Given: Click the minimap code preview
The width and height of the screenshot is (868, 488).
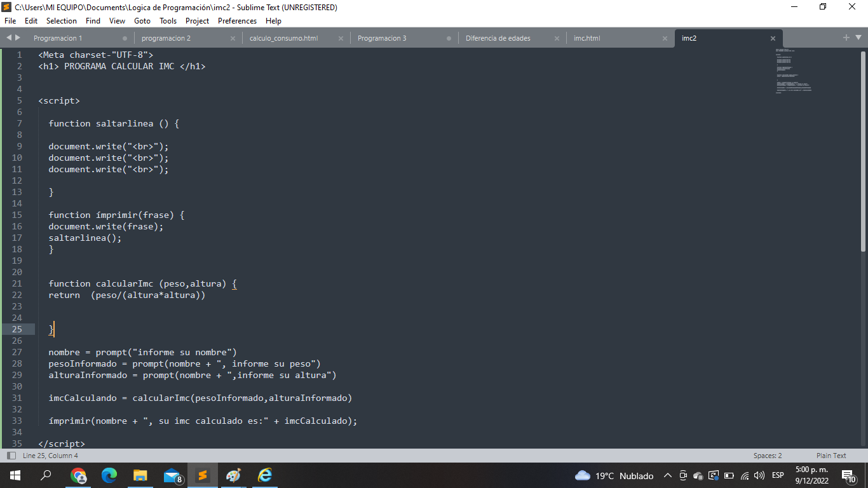Looking at the screenshot, I should 794,71.
